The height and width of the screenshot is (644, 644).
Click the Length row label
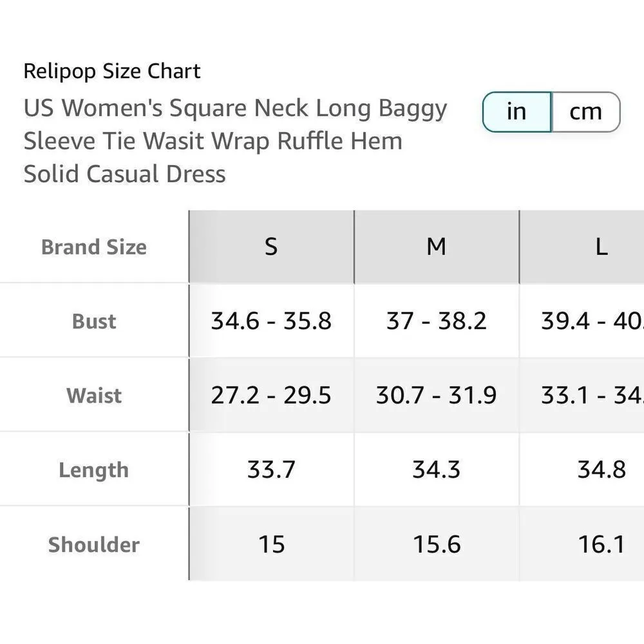(94, 470)
